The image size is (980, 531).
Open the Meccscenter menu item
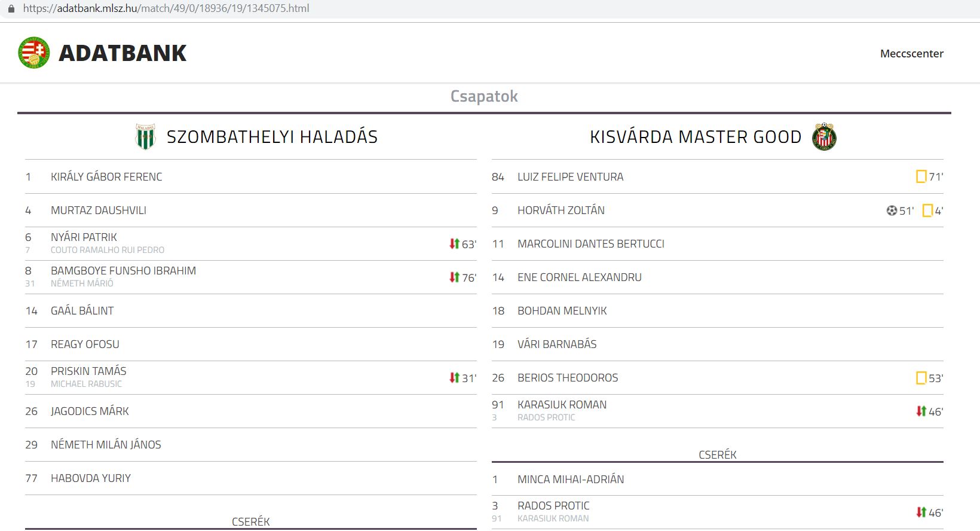point(911,53)
